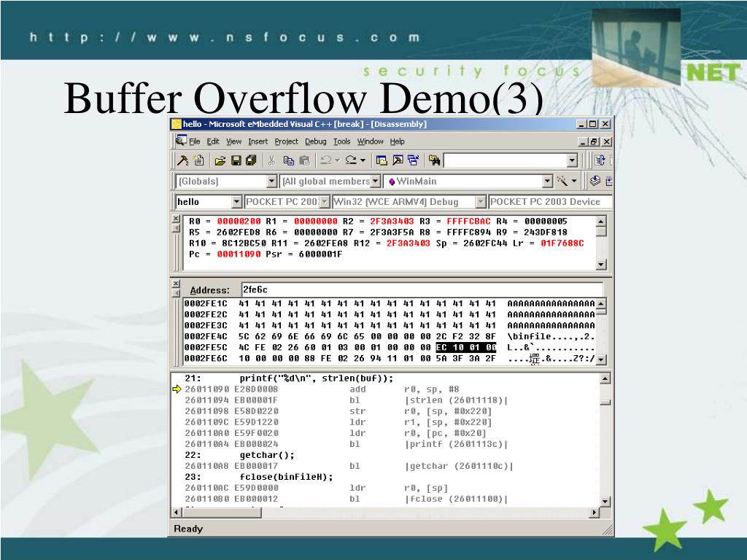Viewport: 747px width, 560px height.
Task: Expand the Find combo box dropdown
Action: pos(573,161)
